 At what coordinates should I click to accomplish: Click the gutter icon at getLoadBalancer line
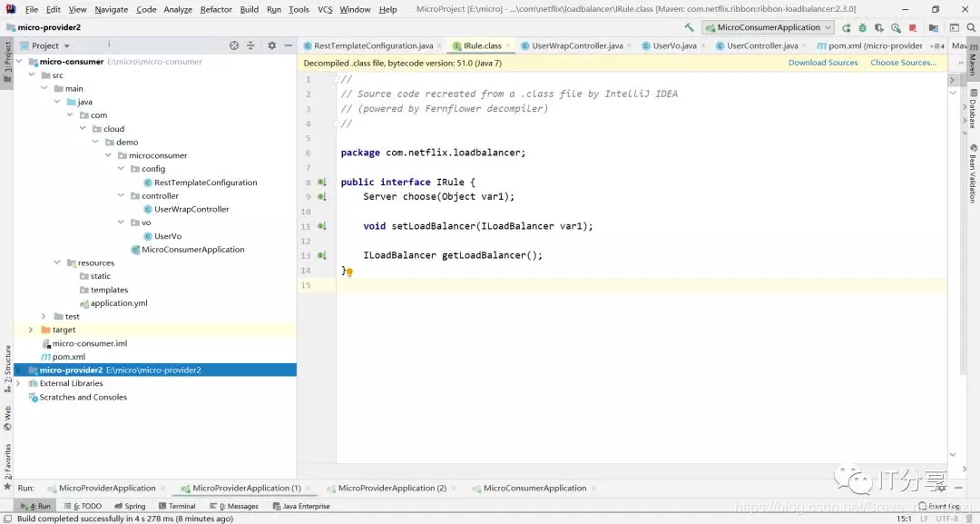[322, 255]
